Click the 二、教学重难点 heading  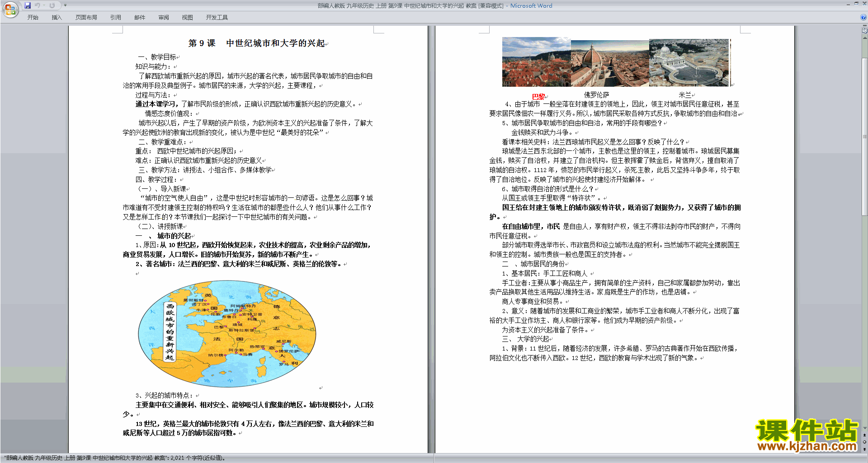coord(163,142)
